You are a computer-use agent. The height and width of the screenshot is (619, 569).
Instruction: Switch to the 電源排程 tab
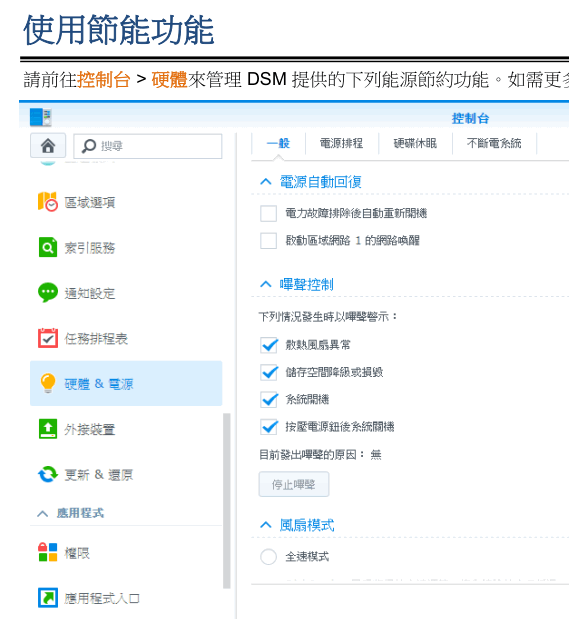point(342,143)
